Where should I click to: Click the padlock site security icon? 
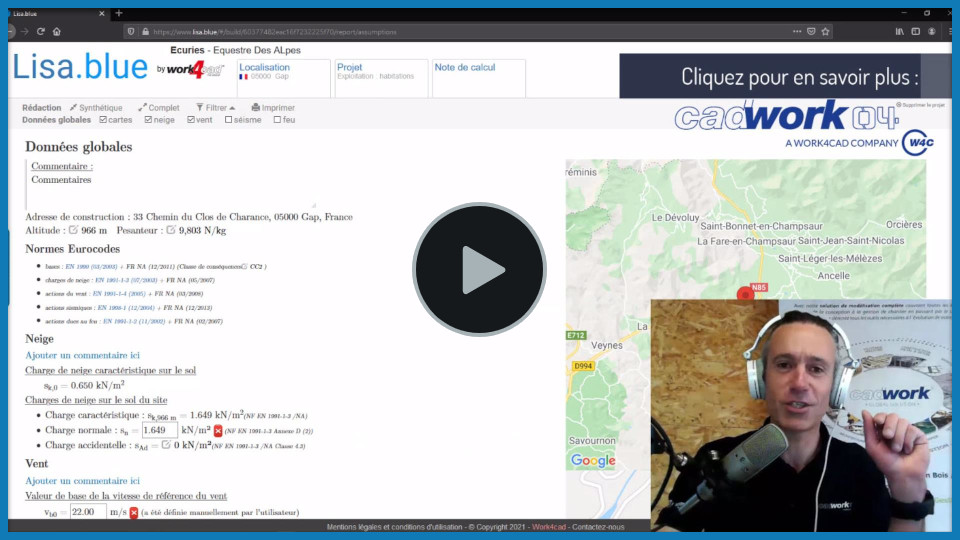coord(145,31)
